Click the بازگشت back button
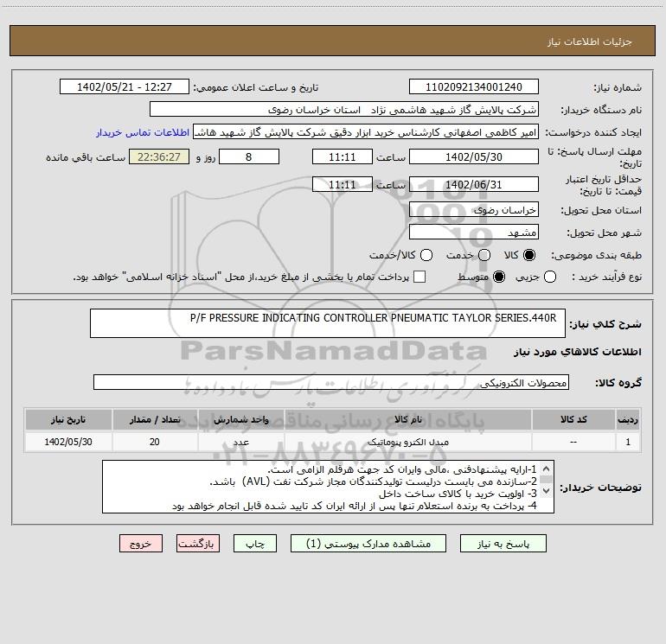The image size is (666, 644). 198,544
